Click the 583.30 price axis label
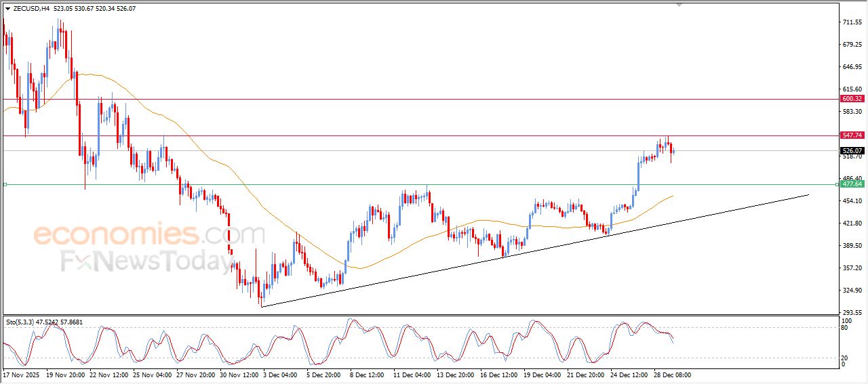 coord(852,112)
